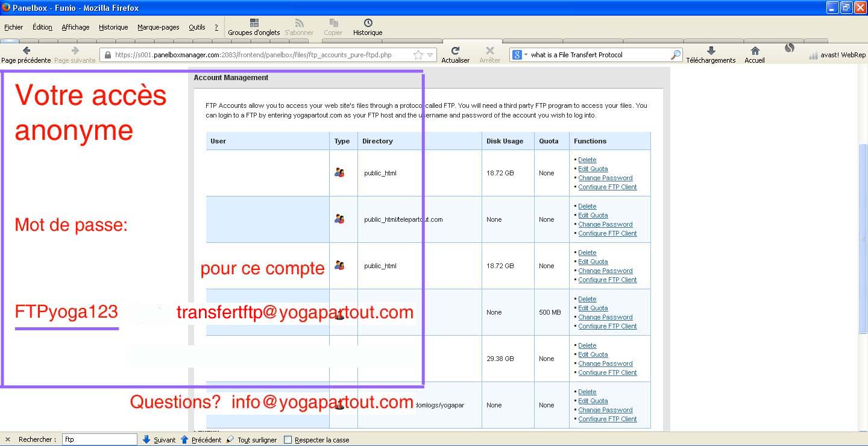Image resolution: width=868 pixels, height=446 pixels.
Task: Open the Google search engine dropdown
Action: pyautogui.click(x=520, y=55)
